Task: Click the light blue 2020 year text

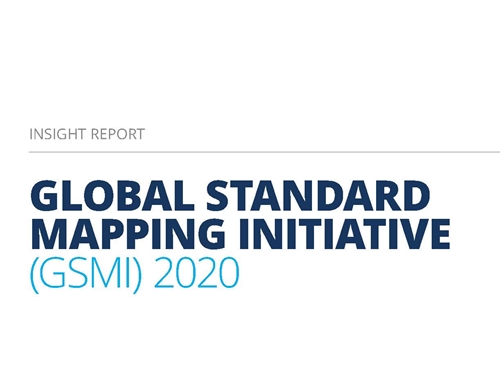Action: [x=196, y=272]
